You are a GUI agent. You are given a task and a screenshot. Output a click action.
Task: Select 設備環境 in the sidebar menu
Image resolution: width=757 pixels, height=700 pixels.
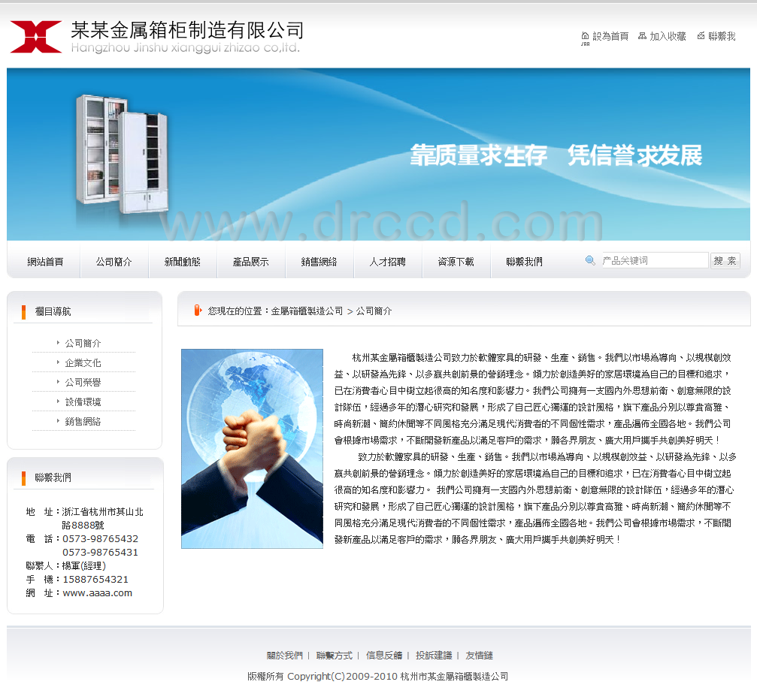(x=83, y=402)
